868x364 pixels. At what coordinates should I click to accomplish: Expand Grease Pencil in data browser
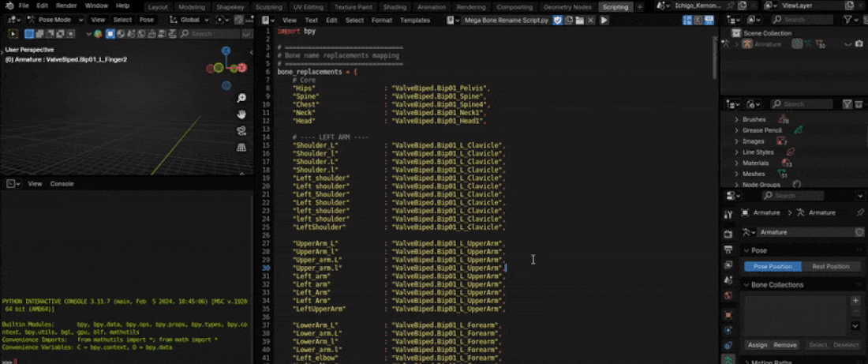pos(736,130)
